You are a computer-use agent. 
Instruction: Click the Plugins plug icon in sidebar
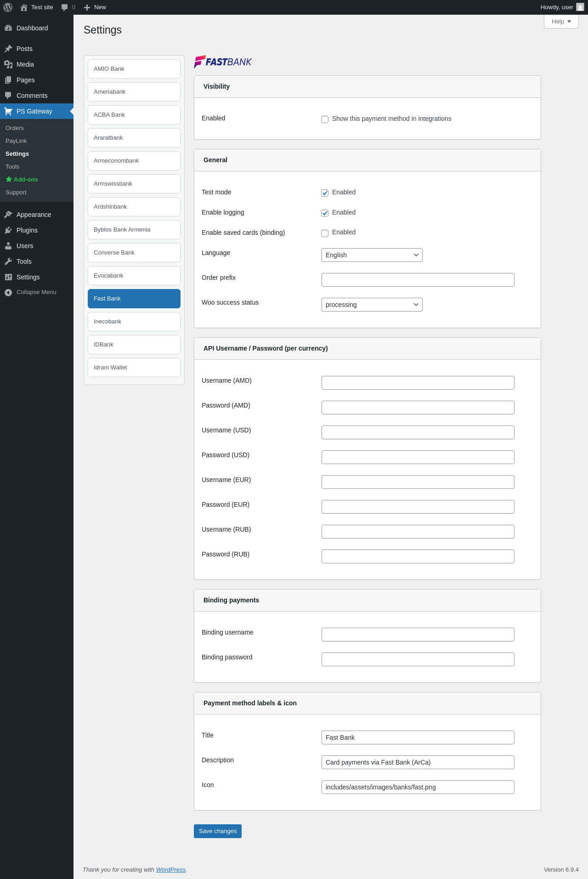pyautogui.click(x=8, y=230)
